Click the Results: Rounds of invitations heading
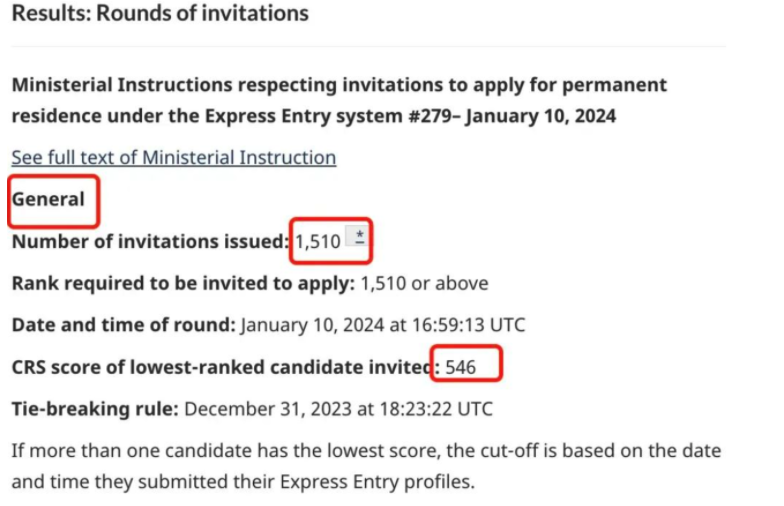The image size is (784, 506). pos(160,14)
